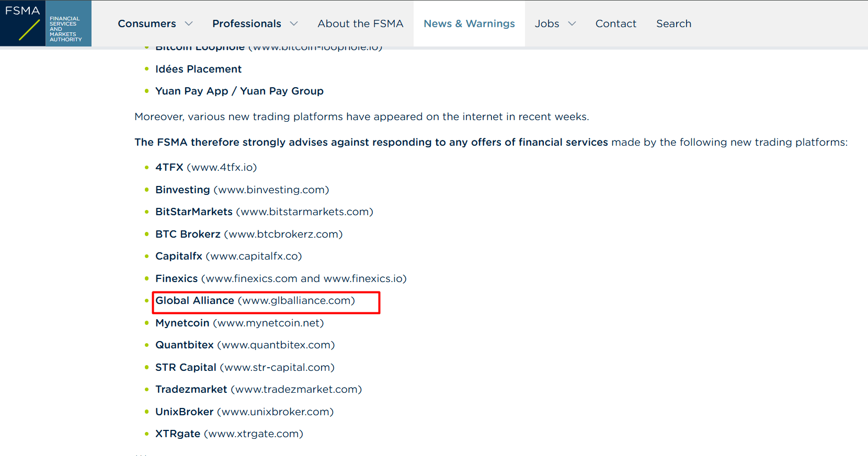Click the Capitalfx list entry
Screen dimensions: 868x456
(229, 256)
